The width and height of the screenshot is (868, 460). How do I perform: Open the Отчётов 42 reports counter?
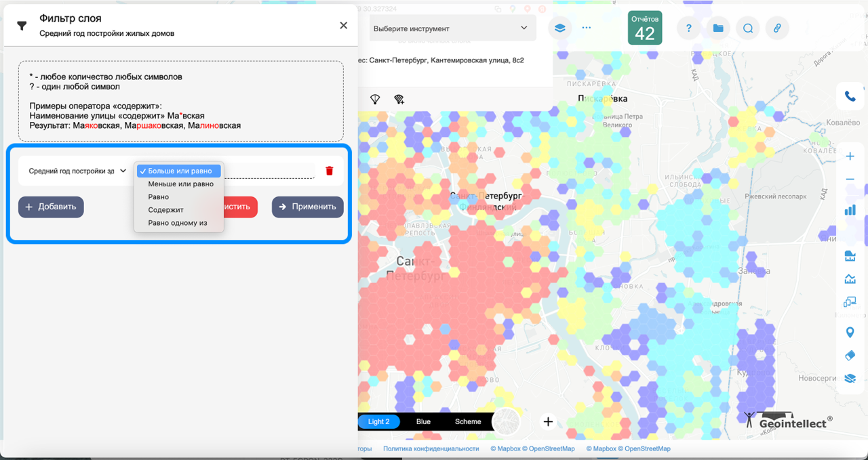645,28
